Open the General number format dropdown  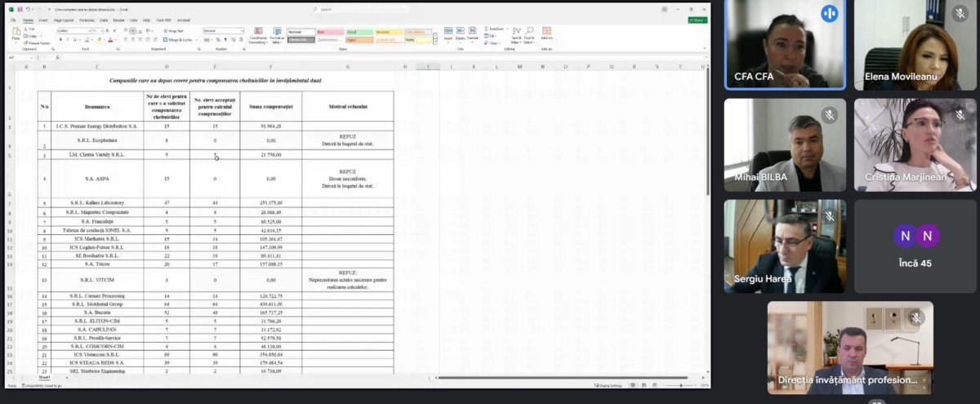pyautogui.click(x=224, y=31)
